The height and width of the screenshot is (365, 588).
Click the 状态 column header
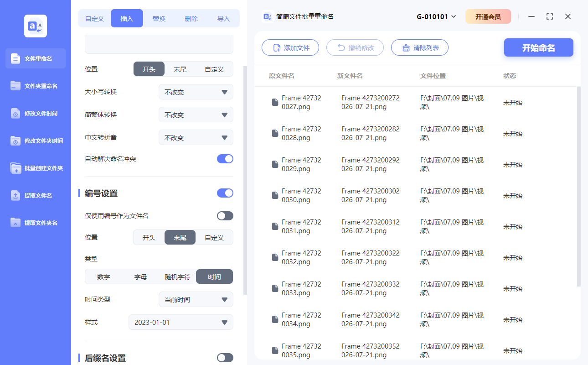click(x=510, y=76)
